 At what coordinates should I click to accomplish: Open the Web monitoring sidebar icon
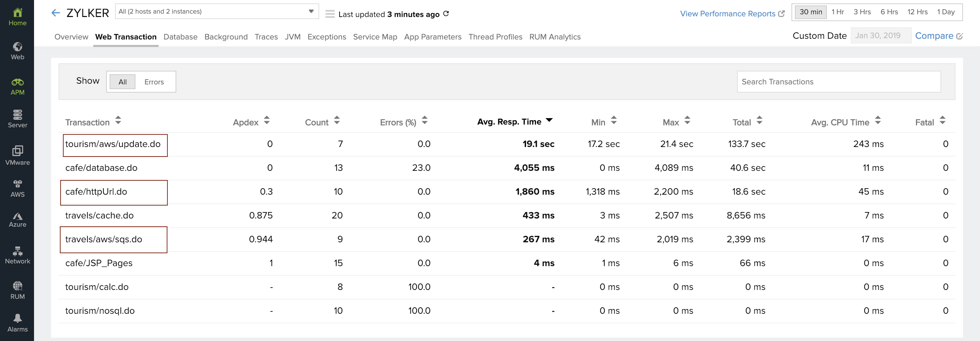[17, 51]
